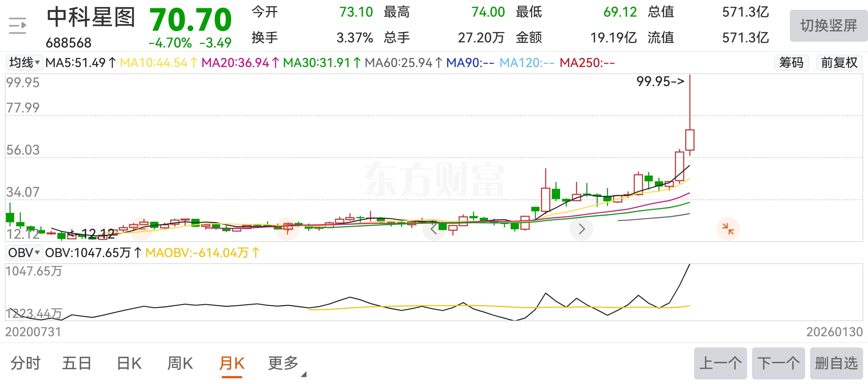Go to previous stock with 上一个

[x=720, y=364]
